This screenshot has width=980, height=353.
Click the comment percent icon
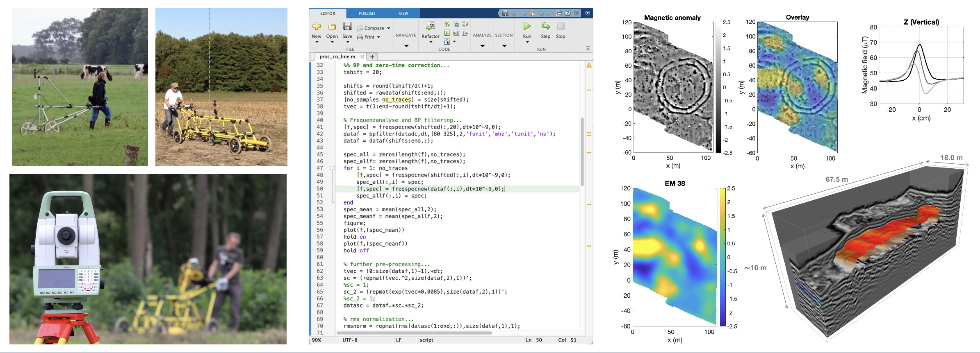[447, 24]
